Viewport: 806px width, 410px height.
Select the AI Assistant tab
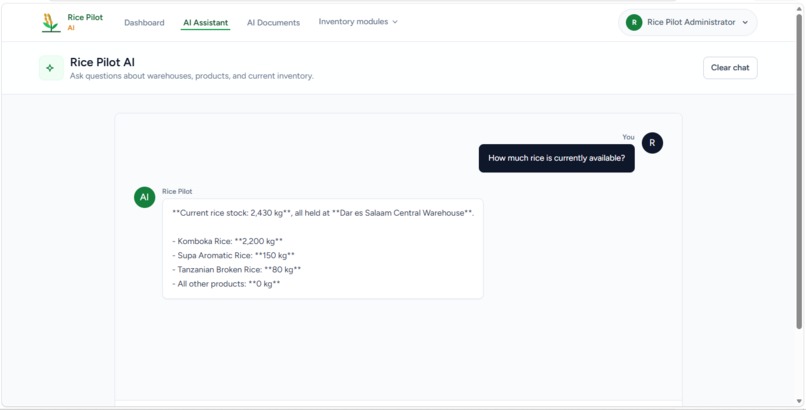pos(206,23)
